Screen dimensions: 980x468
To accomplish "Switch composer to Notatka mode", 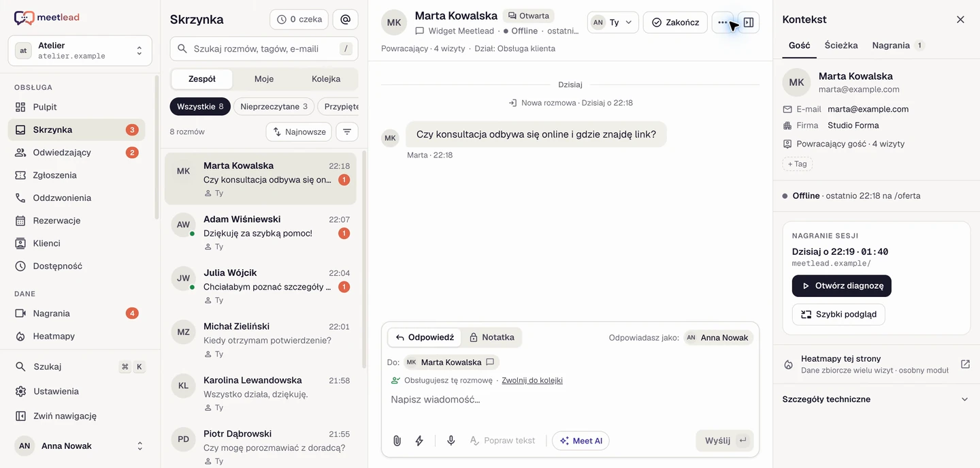I will 491,337.
